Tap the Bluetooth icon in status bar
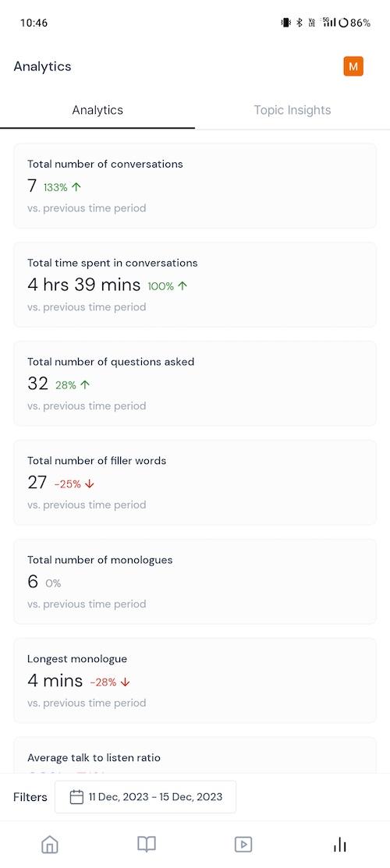Screen dimensions: 390x868 (x=299, y=23)
